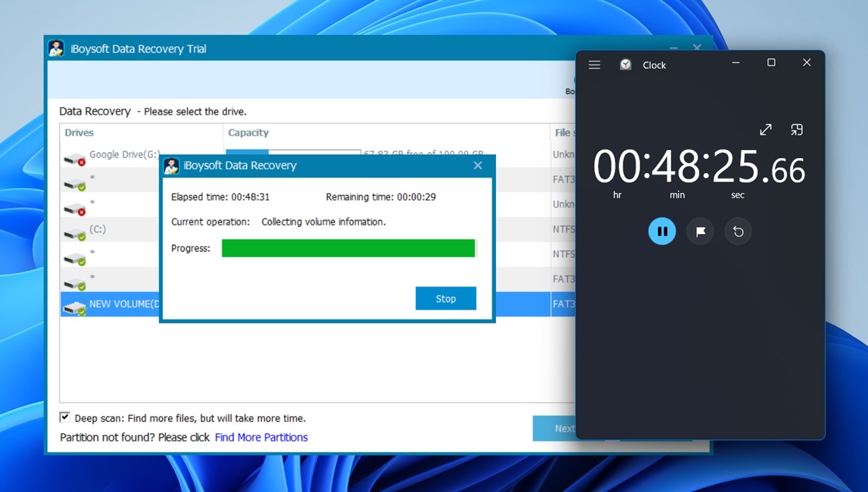Open the Find More Partitions link
Viewport: 868px width, 492px height.
pos(261,437)
